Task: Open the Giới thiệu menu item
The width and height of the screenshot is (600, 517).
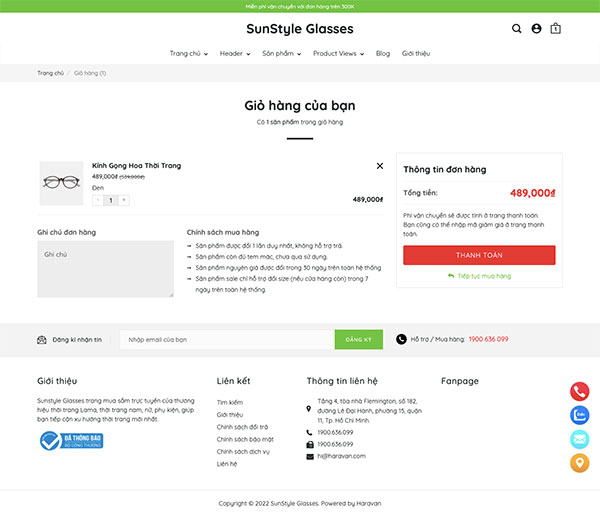Action: coord(416,54)
